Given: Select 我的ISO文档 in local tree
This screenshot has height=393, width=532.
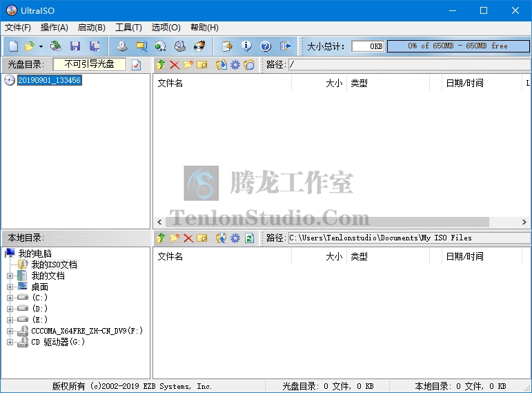Looking at the screenshot, I should pos(55,265).
